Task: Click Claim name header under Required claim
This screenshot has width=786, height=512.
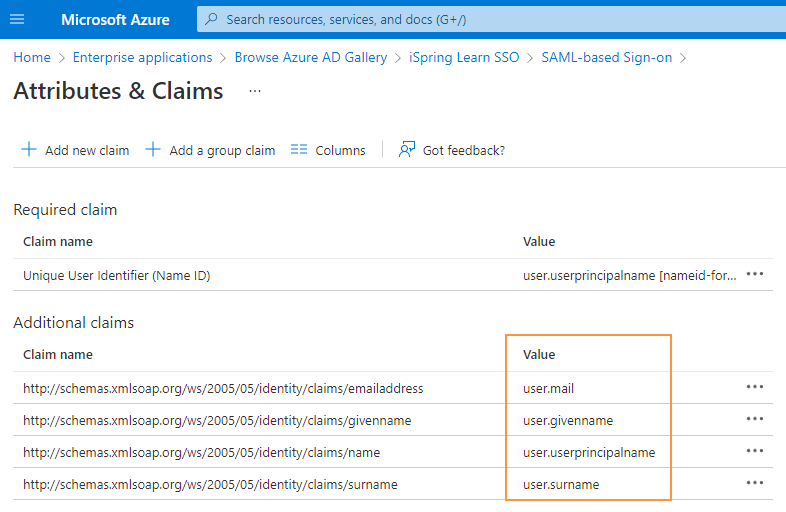Action: coord(58,242)
